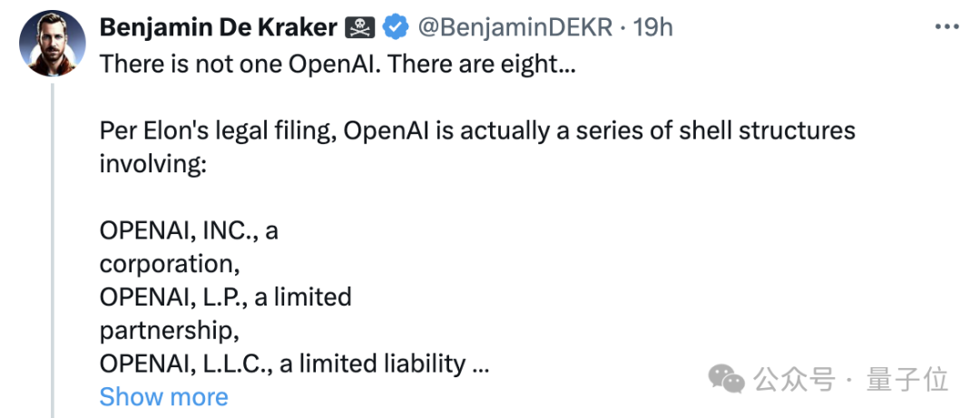Click the 19h timestamp of the tweet
Viewport: 980px width, 418px height.
pos(653,27)
